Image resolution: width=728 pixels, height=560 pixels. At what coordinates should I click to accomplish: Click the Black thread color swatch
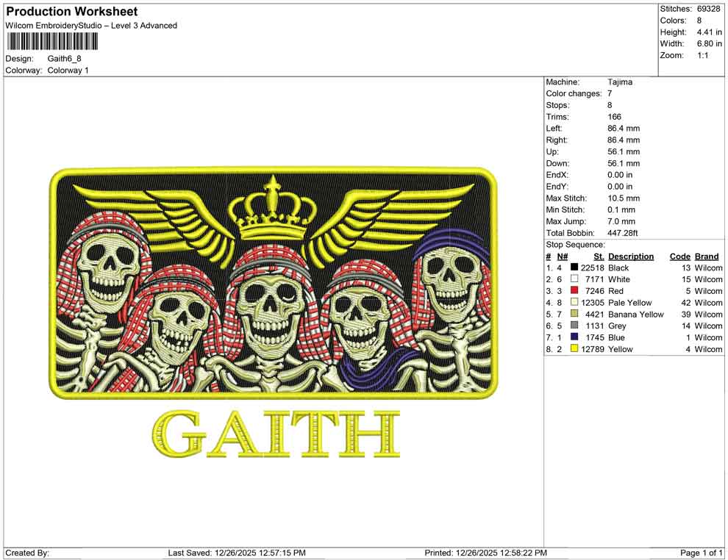point(574,268)
